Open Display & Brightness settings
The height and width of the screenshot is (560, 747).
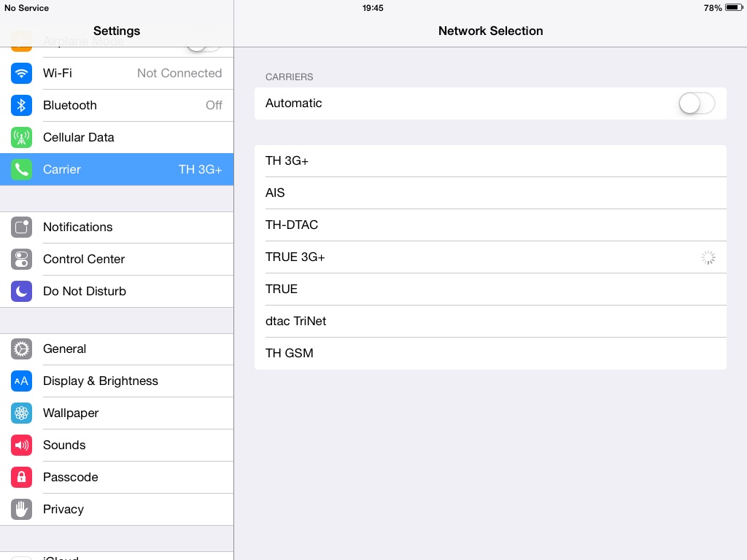[117, 381]
